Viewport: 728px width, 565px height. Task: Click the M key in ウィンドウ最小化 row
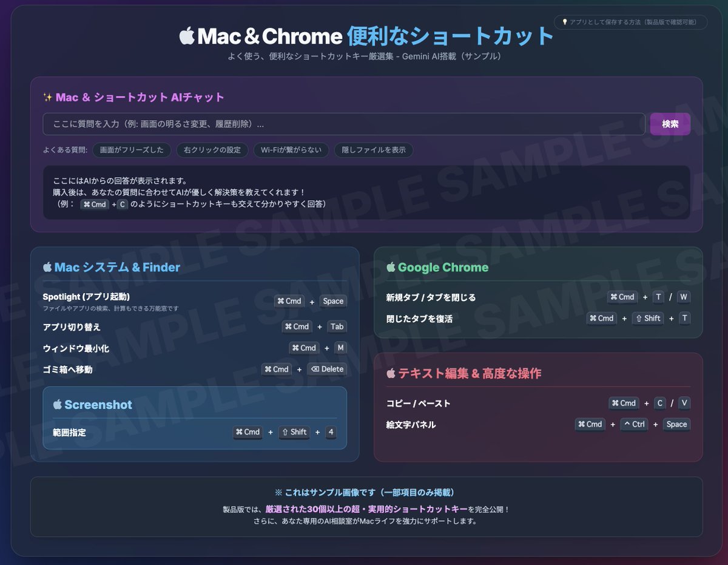(340, 348)
